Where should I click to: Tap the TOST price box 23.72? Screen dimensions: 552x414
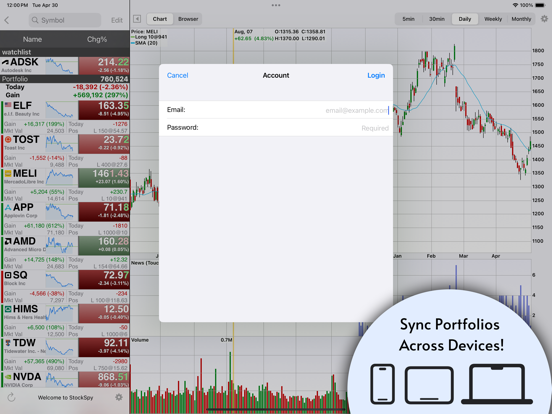(104, 144)
